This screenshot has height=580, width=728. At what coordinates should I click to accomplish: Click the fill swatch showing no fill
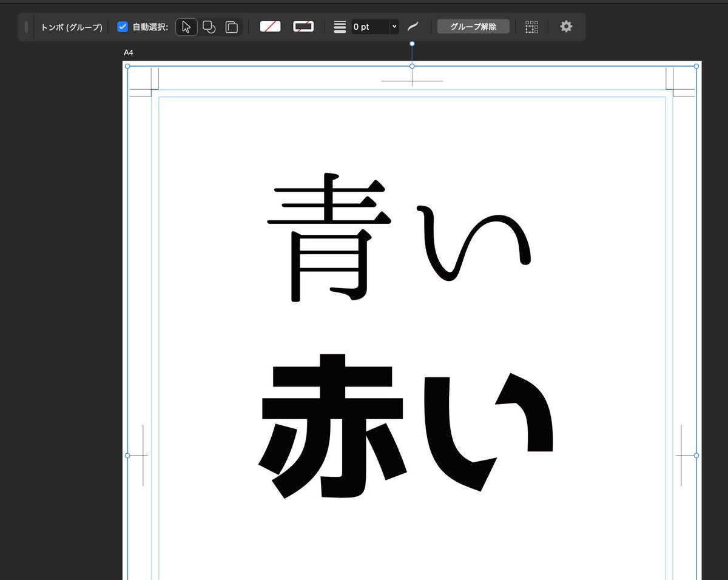coord(269,26)
